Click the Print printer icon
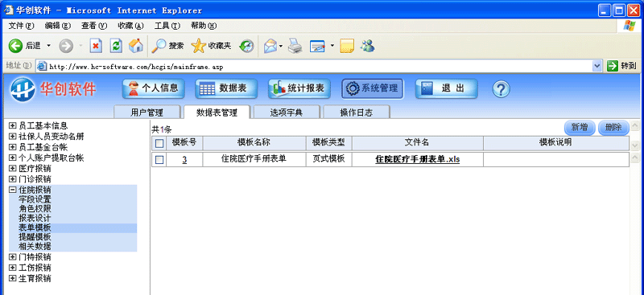Screen dimensions: 644x295 coord(295,46)
